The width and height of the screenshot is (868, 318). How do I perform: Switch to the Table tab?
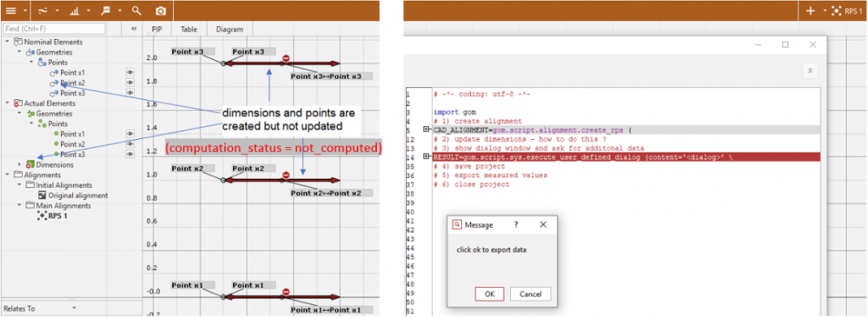point(189,29)
